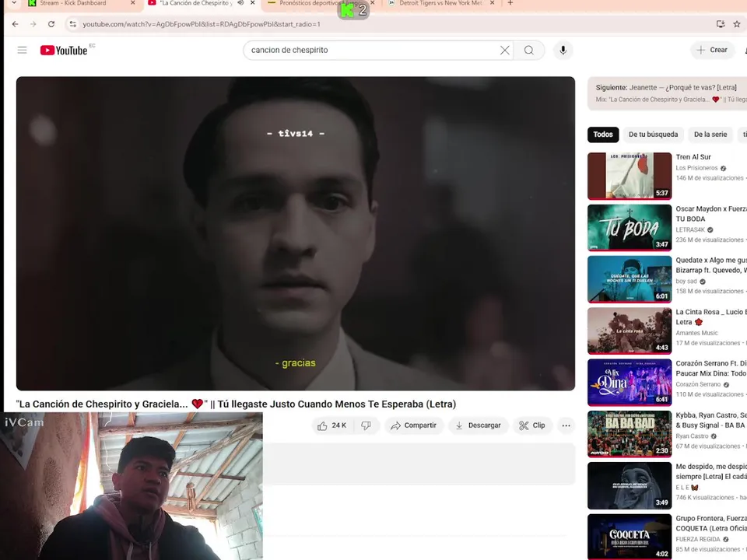Close the Kick Dashboard tab
Image resolution: width=747 pixels, height=560 pixels.
point(133,3)
